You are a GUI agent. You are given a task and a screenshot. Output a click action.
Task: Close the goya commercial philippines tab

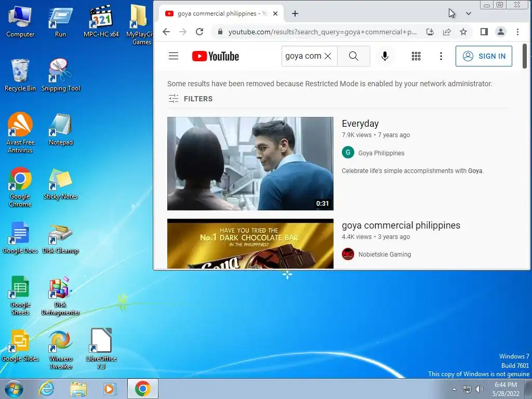tap(275, 14)
